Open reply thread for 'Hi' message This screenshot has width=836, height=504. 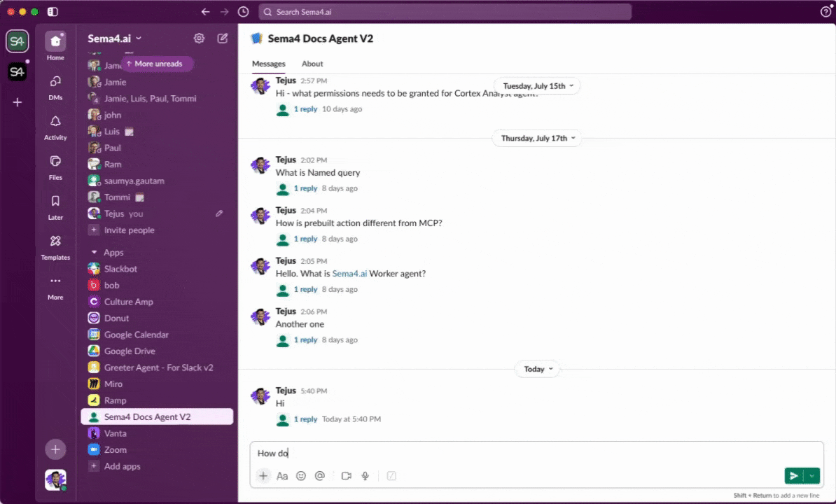(x=305, y=419)
